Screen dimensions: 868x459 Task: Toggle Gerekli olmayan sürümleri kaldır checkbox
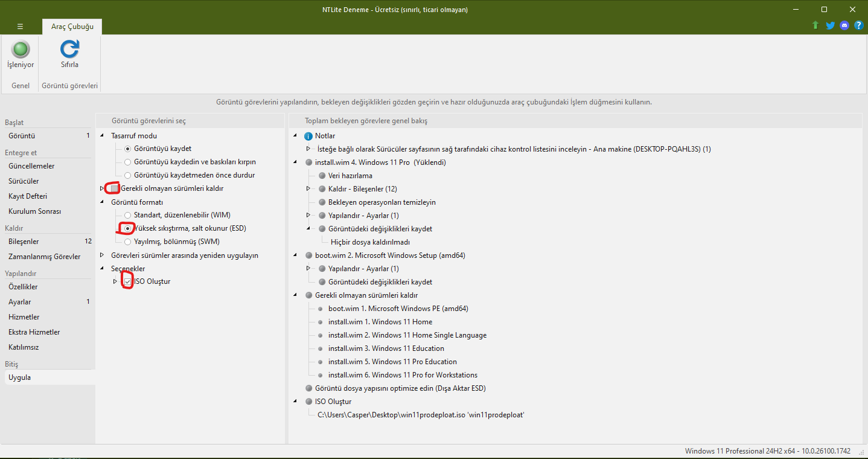tap(115, 188)
